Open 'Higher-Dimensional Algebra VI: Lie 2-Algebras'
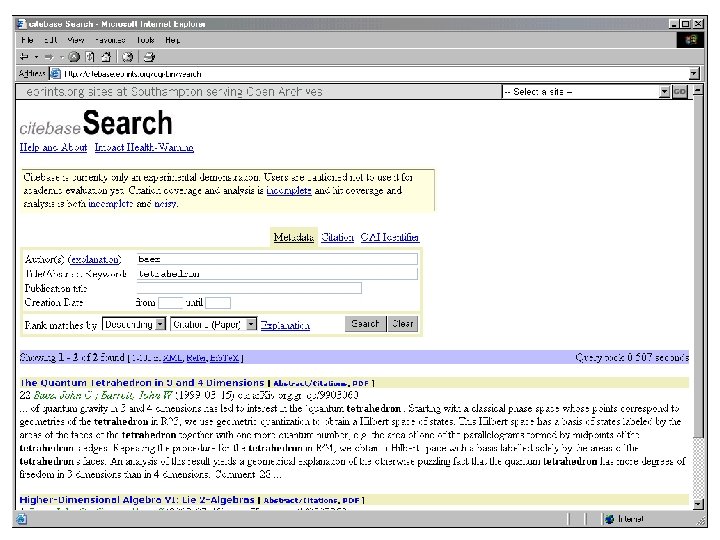The width and height of the screenshot is (720, 540). click(137, 500)
